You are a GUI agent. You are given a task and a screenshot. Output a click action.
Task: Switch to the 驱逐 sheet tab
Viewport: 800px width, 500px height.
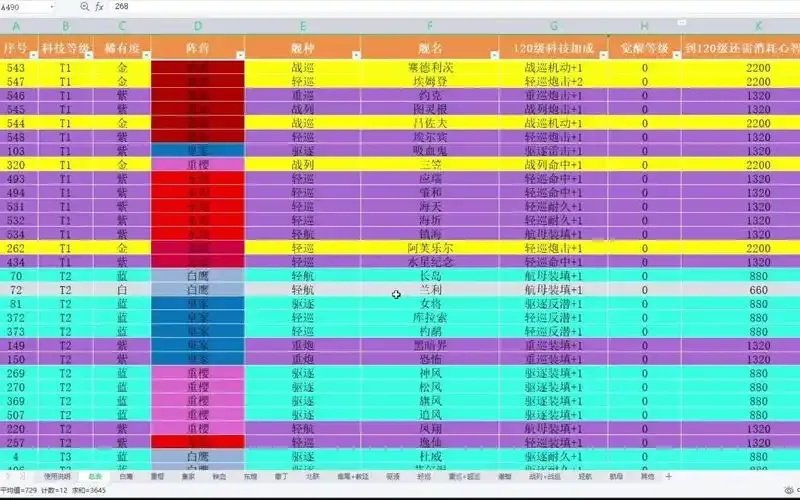point(392,476)
